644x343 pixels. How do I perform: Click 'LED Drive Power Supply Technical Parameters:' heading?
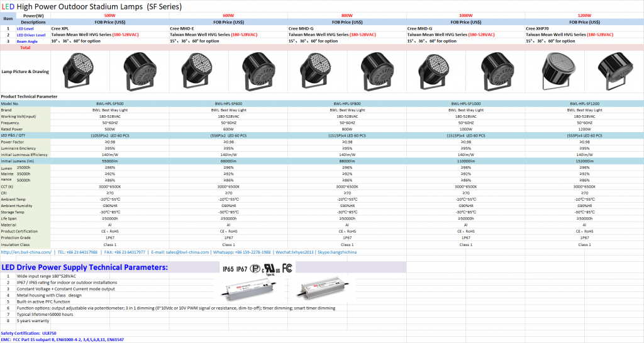pos(85,267)
